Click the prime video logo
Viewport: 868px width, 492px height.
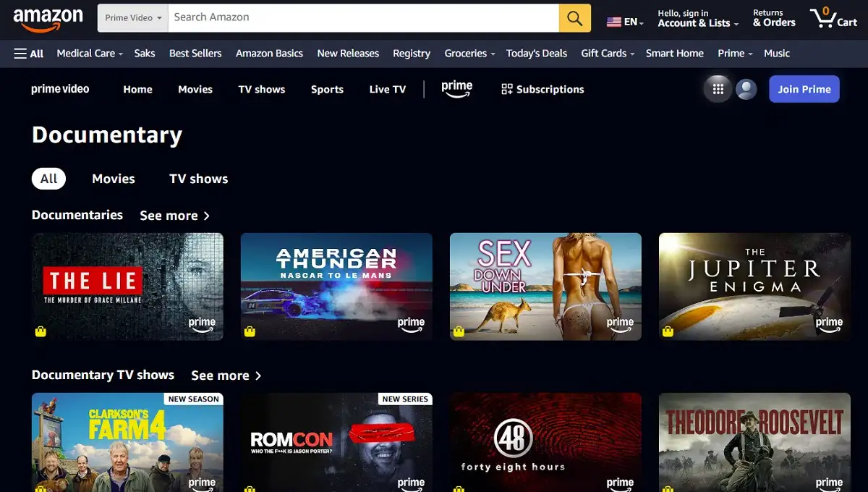(x=60, y=89)
